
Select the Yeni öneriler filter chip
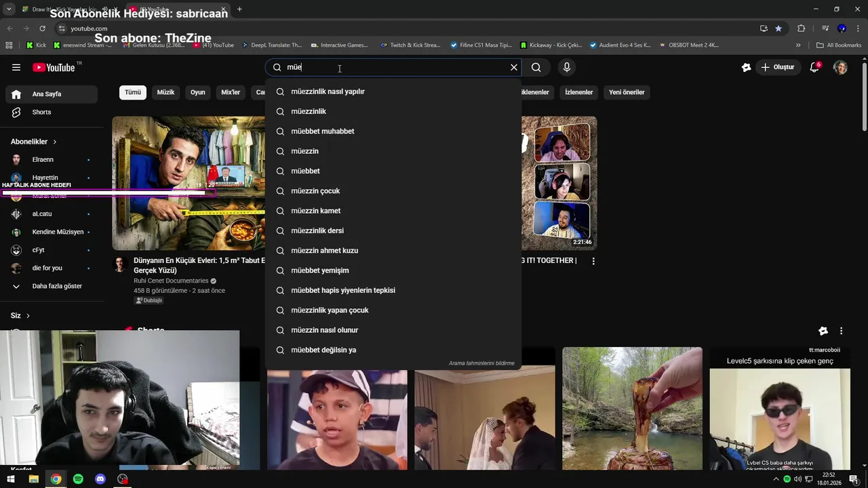click(x=627, y=92)
